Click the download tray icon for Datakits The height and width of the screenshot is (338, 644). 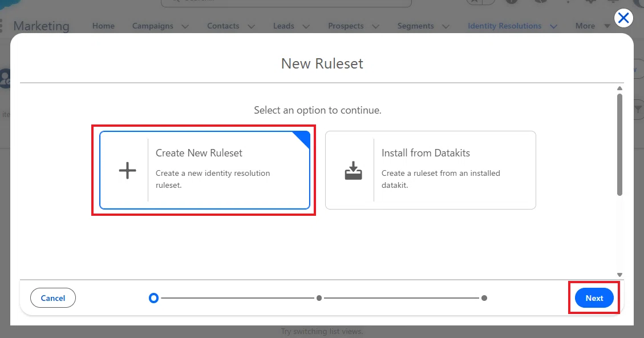click(353, 171)
